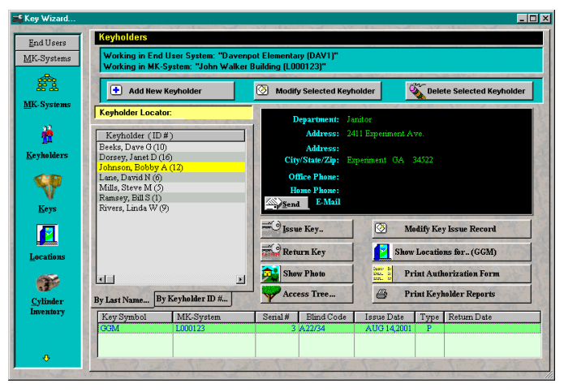Click the Send e-mail envelope icon

coord(272,204)
